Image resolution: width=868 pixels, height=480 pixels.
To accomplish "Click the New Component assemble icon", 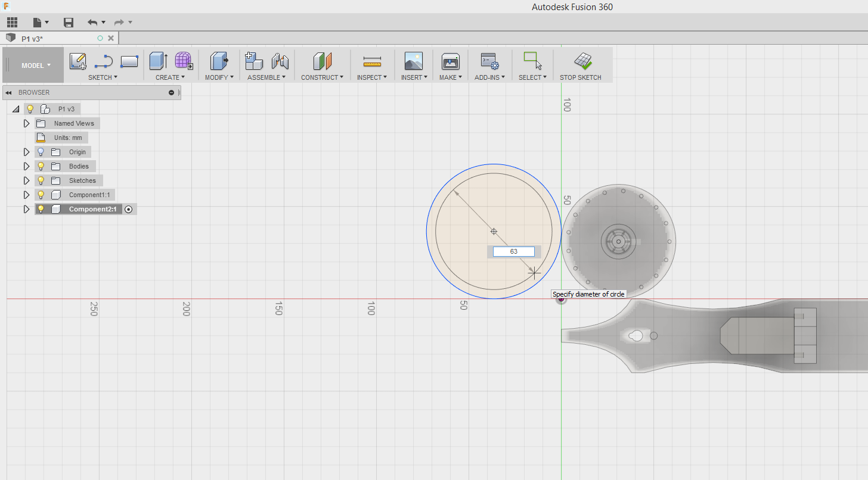I will (x=254, y=61).
